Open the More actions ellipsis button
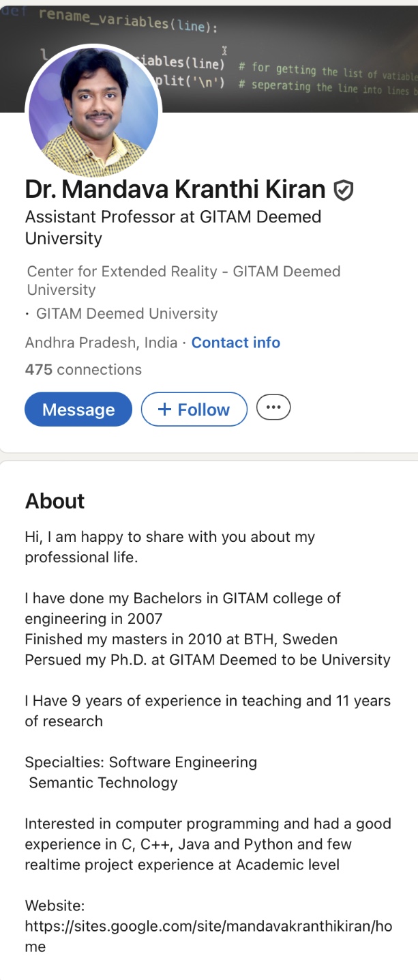The image size is (418, 980). (273, 407)
